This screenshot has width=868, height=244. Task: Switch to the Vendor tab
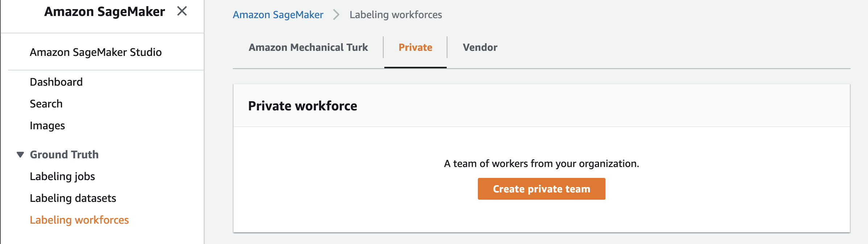pos(480,48)
